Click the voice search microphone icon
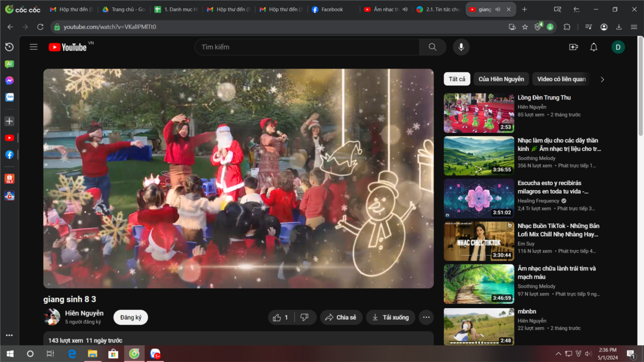644x362 pixels. (x=461, y=47)
